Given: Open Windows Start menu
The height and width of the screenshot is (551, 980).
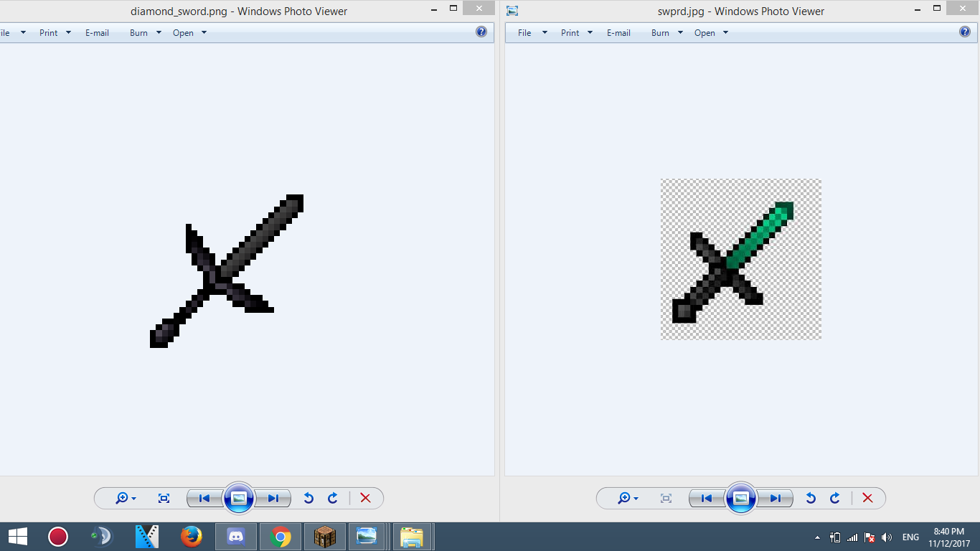Looking at the screenshot, I should click(18, 537).
